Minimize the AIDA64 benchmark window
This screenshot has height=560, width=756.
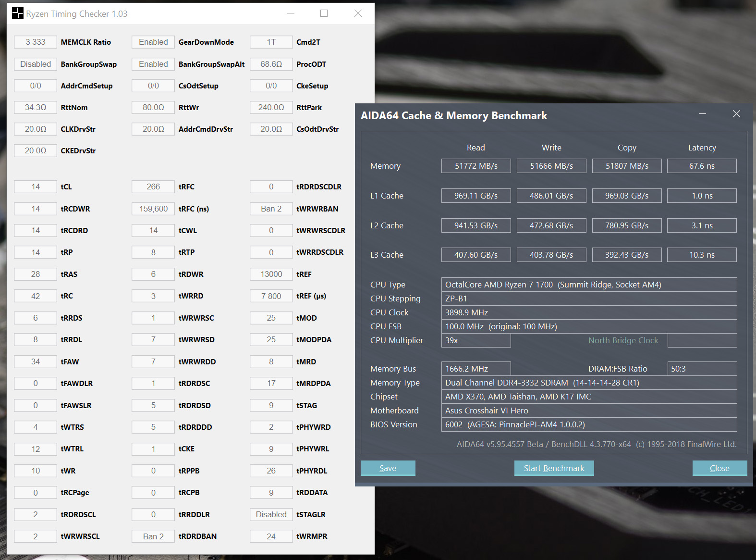pos(702,114)
